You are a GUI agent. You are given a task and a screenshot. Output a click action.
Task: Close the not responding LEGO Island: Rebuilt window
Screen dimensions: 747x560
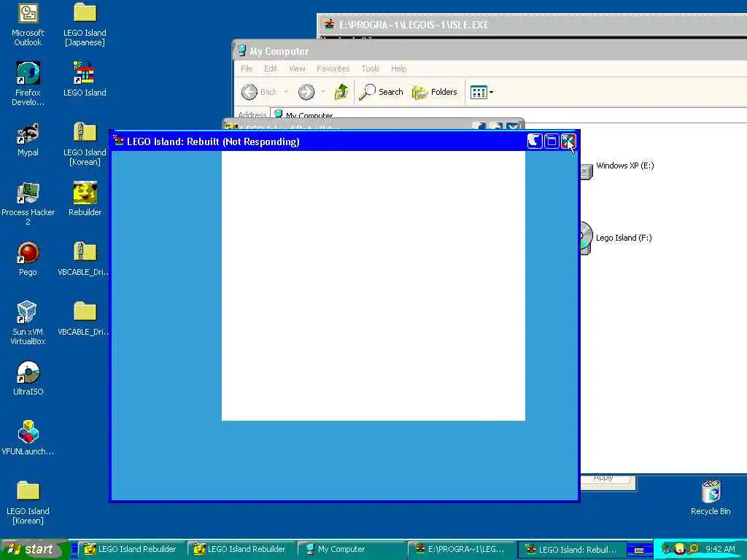tap(568, 141)
